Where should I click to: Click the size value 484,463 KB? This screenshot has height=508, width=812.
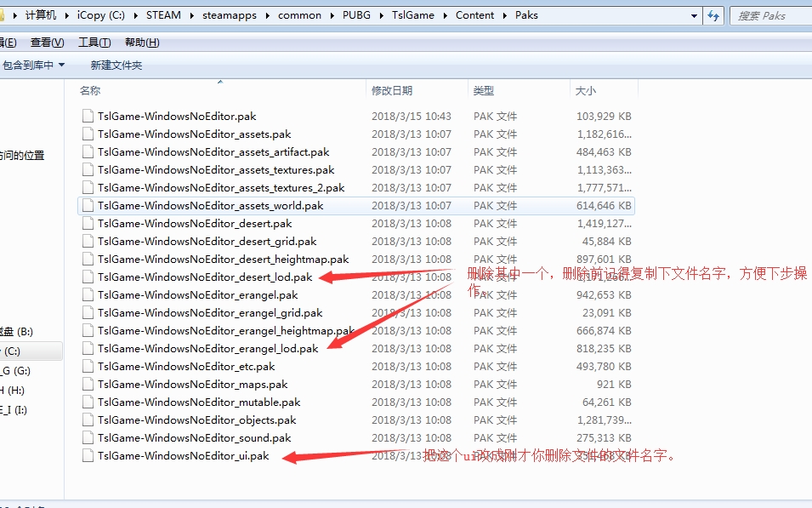click(604, 151)
